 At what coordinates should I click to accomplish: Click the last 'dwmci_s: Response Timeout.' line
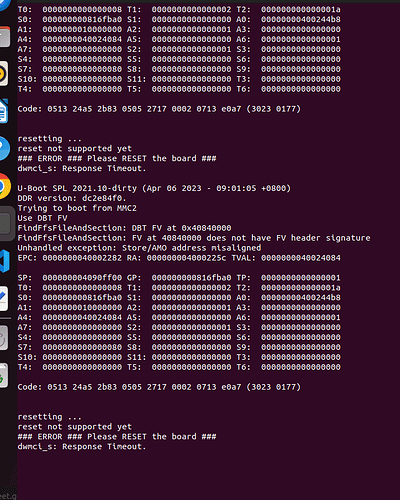82,447
